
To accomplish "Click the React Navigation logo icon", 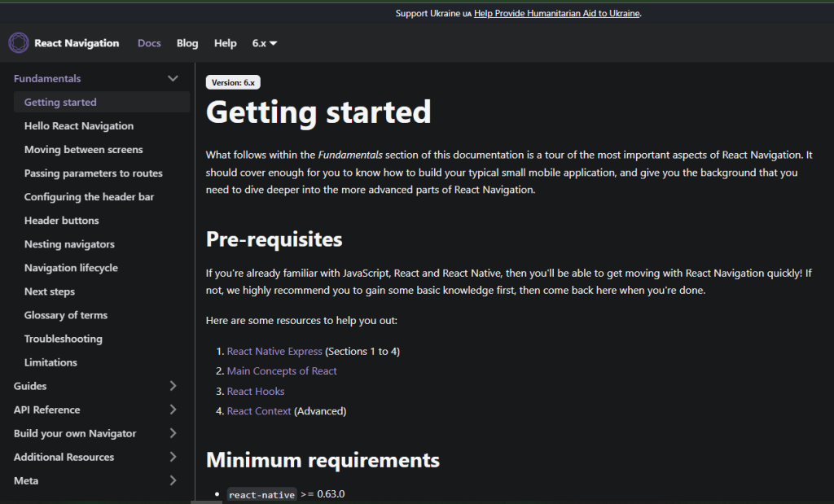I will click(19, 43).
